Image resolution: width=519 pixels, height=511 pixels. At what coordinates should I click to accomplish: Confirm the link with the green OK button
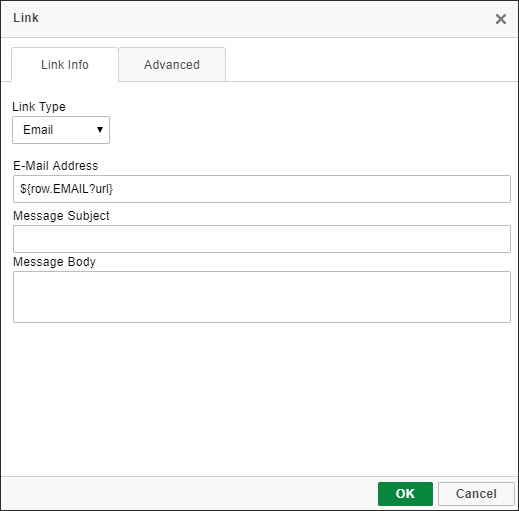[405, 494]
